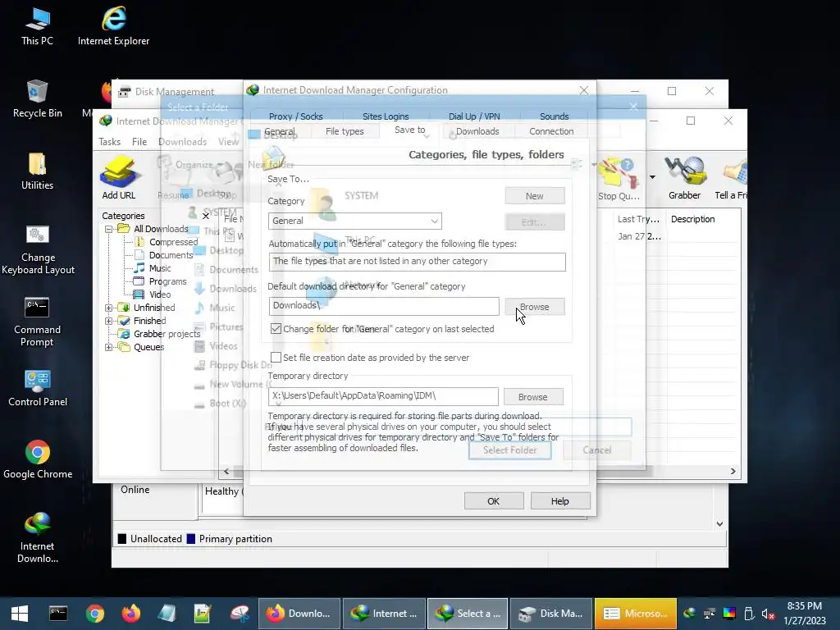Click Tell a Friend toolbar icon

click(x=732, y=179)
